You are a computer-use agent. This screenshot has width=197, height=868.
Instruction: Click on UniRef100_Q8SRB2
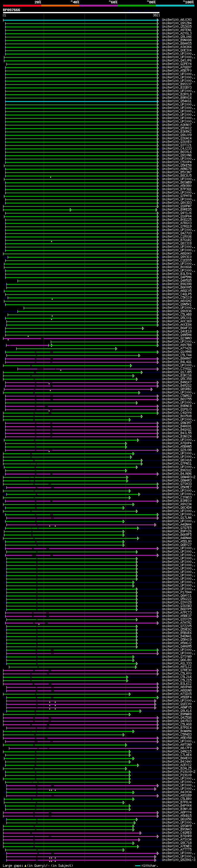pyautogui.click(x=177, y=389)
